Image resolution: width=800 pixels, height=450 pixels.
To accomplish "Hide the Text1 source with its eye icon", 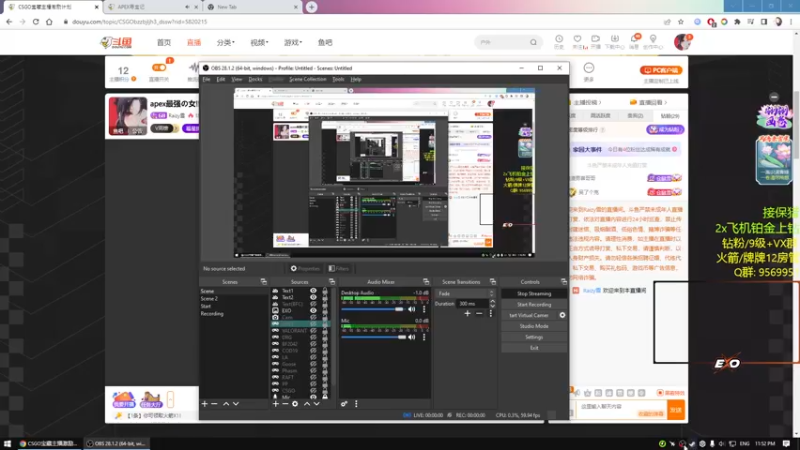I will click(x=313, y=291).
